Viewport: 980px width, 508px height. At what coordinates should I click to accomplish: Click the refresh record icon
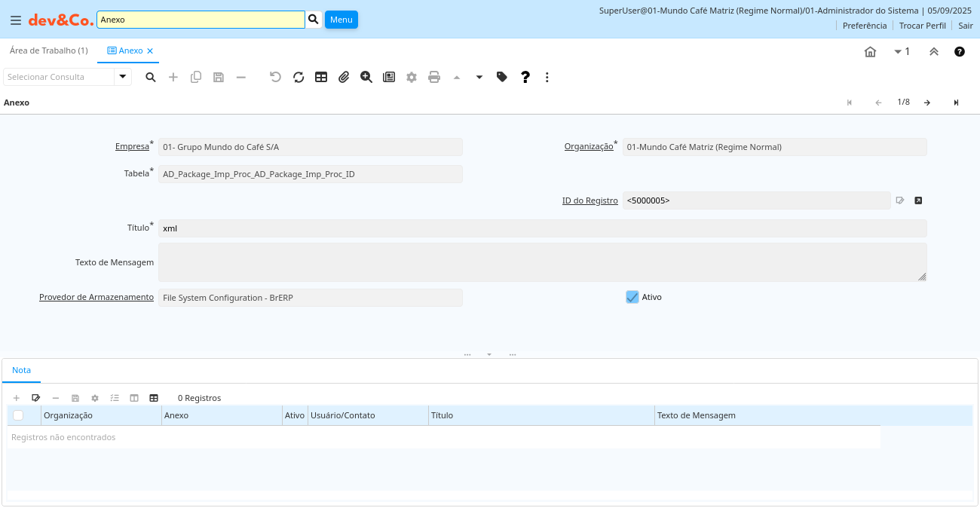(x=299, y=77)
